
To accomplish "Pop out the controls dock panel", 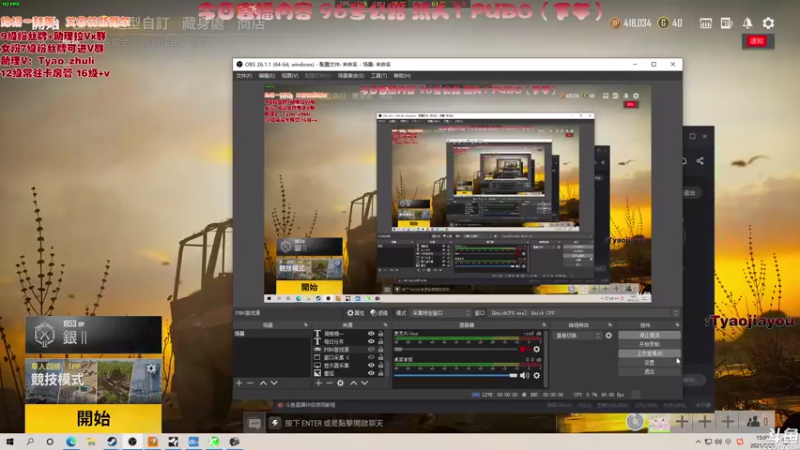I will pyautogui.click(x=677, y=325).
